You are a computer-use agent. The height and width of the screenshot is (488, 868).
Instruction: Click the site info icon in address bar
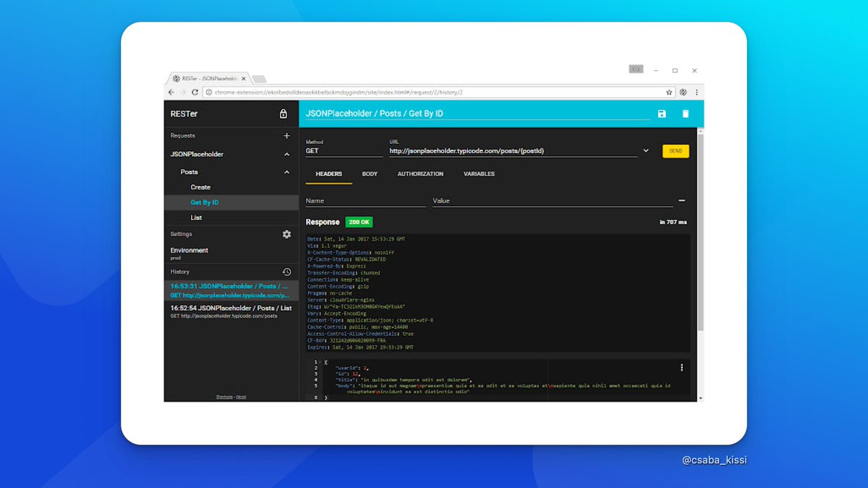click(x=208, y=93)
